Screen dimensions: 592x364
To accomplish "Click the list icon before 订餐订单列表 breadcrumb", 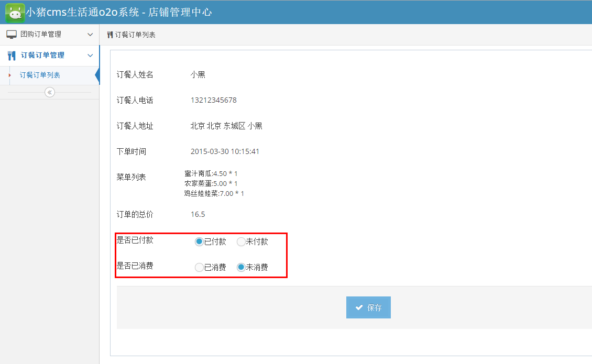I will 110,34.
